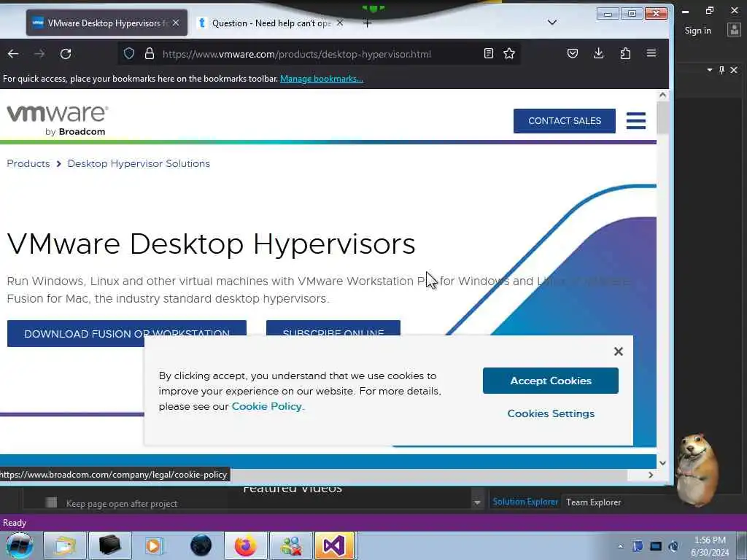Click the VMware by Broadcom logo

click(57, 120)
